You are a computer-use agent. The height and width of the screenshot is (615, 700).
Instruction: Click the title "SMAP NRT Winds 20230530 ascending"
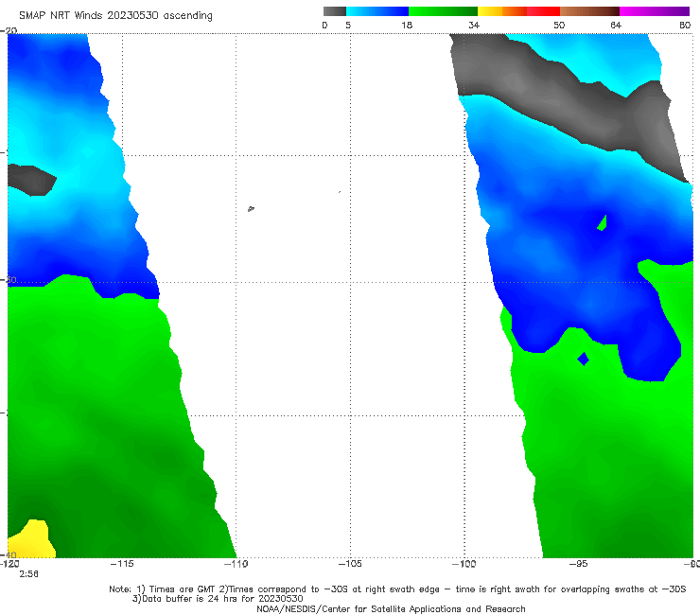[x=115, y=15]
